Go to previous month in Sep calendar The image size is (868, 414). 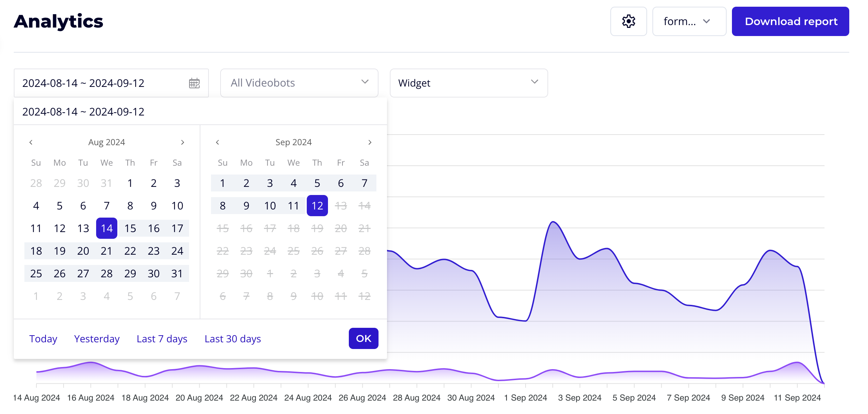pos(218,142)
